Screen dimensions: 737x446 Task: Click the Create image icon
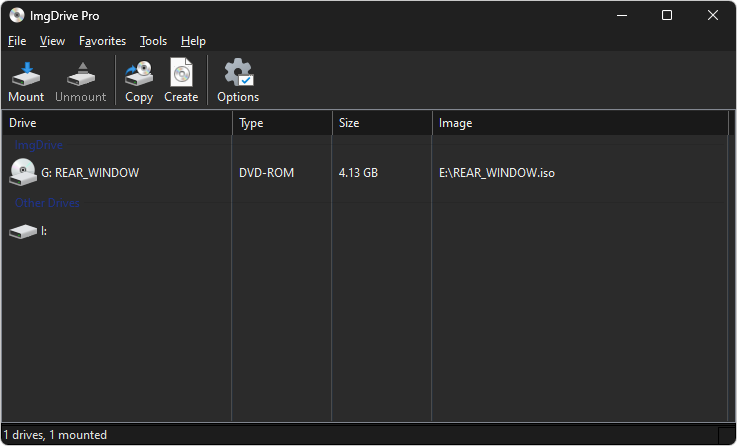coord(181,73)
